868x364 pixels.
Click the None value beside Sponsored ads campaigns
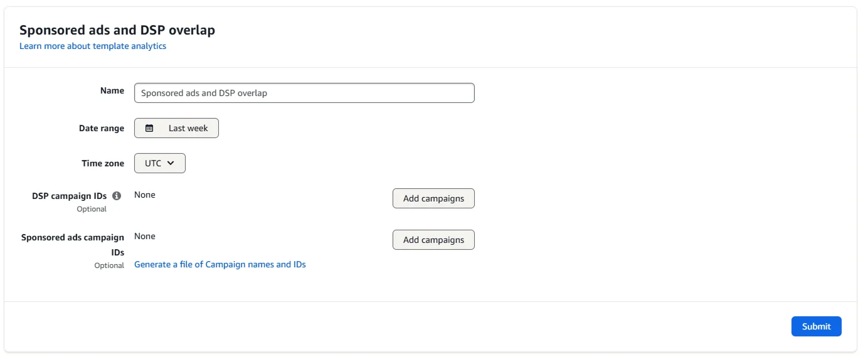(x=145, y=236)
